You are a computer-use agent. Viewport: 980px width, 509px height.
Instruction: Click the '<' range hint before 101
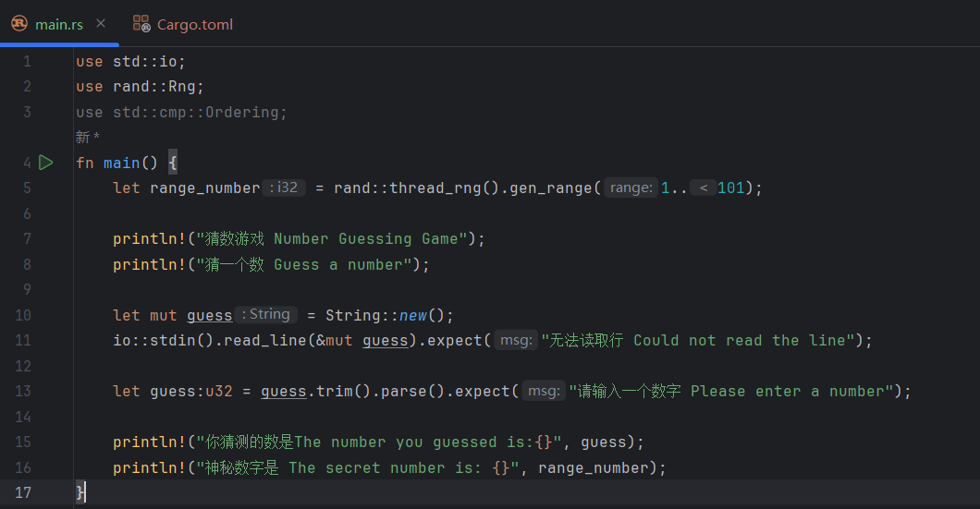coord(704,188)
